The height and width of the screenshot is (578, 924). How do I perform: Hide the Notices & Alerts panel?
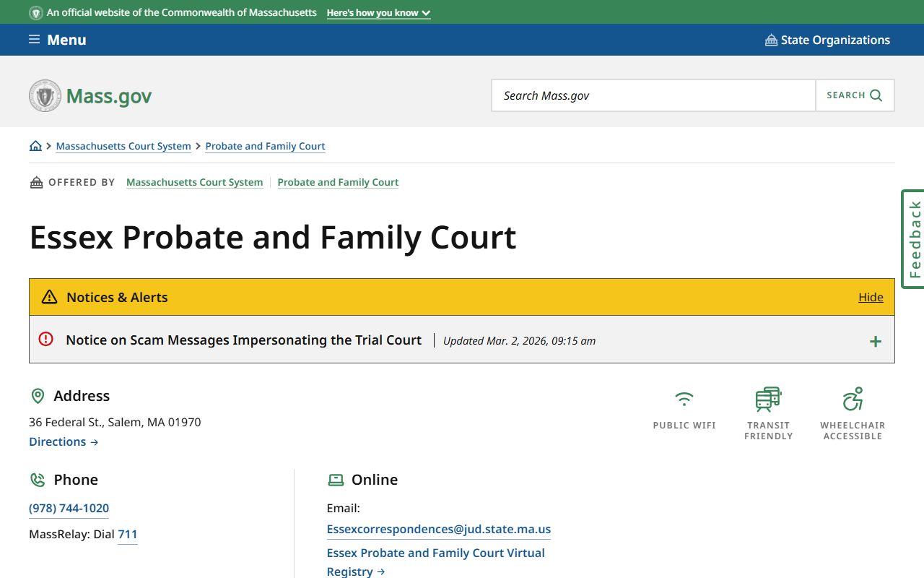point(871,297)
